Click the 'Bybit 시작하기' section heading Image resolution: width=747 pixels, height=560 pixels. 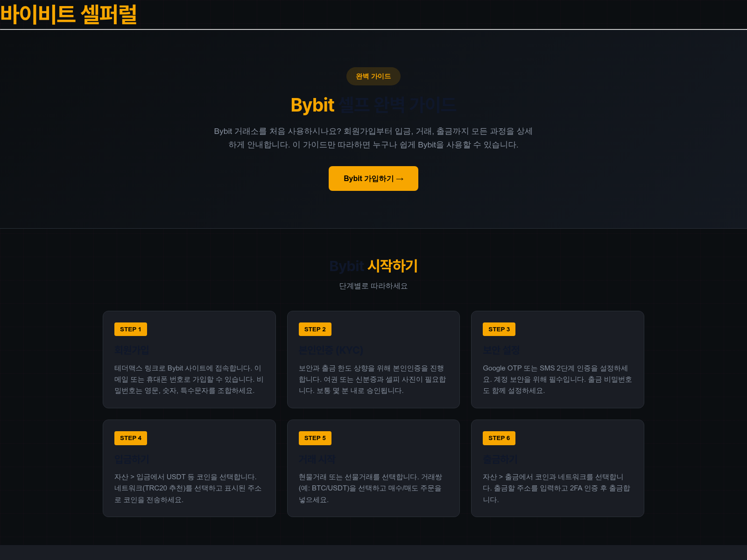coord(373,266)
